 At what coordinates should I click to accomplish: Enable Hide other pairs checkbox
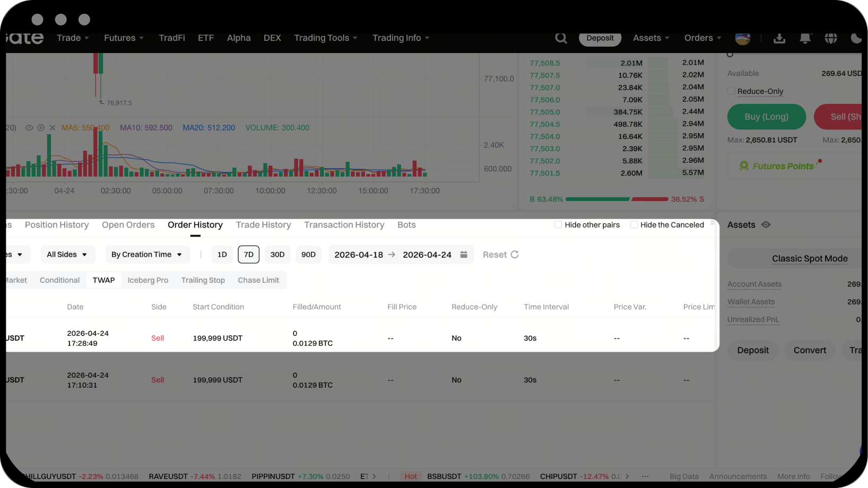click(x=558, y=225)
